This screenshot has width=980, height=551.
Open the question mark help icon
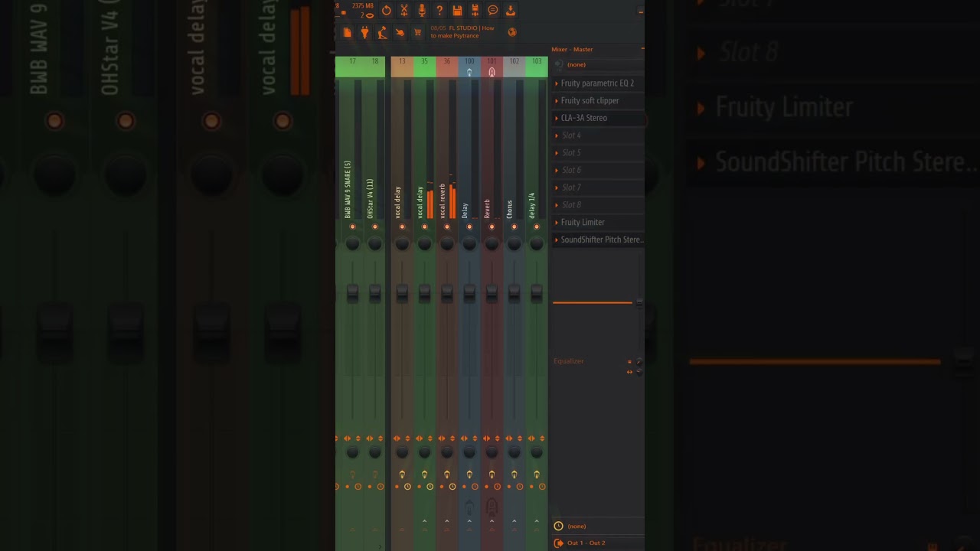(439, 11)
